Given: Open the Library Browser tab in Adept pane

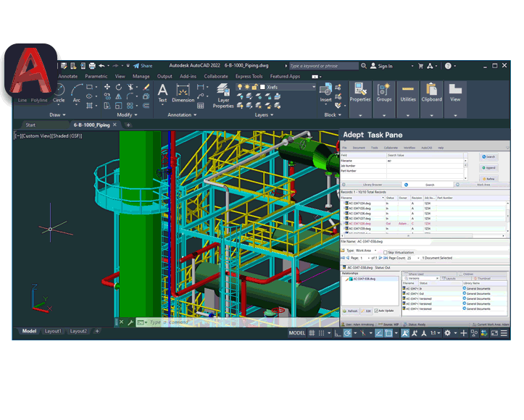Looking at the screenshot, I should 370,185.
